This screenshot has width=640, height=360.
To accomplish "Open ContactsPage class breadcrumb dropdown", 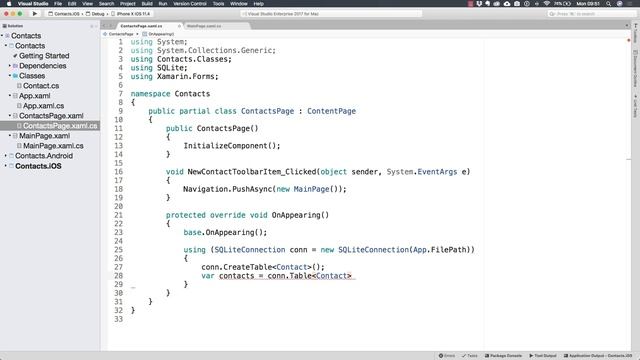I will 120,34.
